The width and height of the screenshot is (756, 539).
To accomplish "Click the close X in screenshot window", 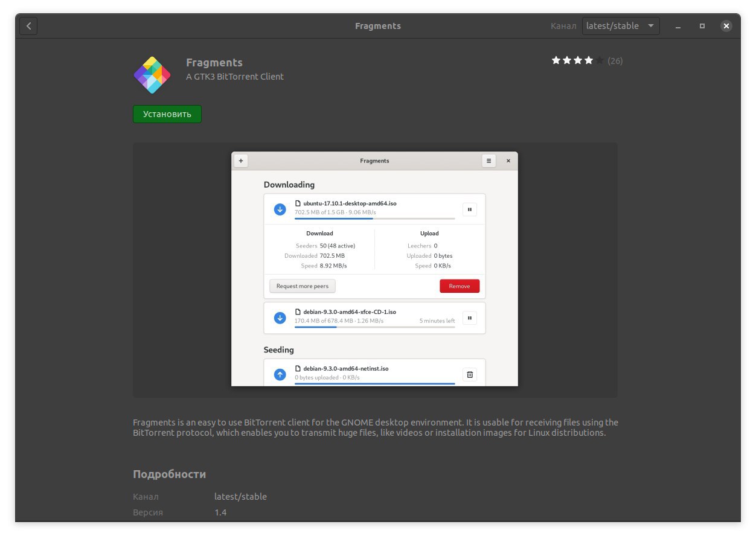I will [x=508, y=161].
